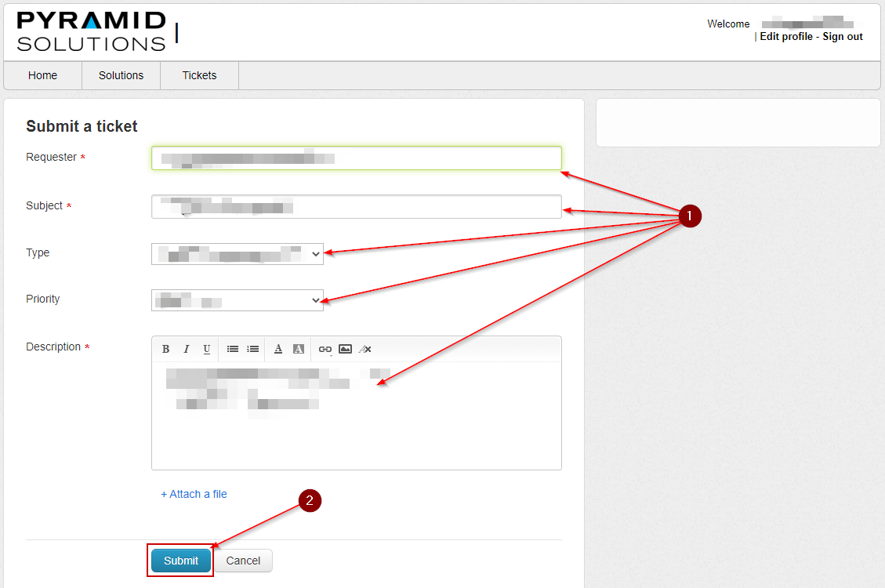Sign out of the portal
Screen dimensions: 885x588
pos(843,37)
